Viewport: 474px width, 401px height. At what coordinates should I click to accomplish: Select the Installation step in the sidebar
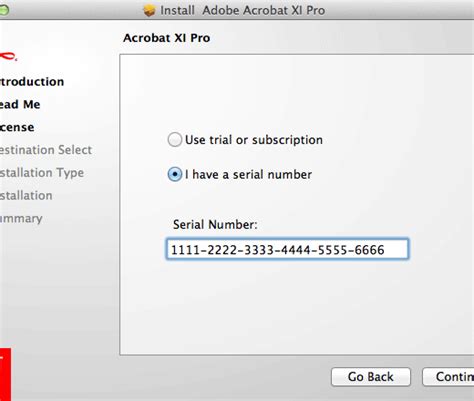[x=26, y=195]
